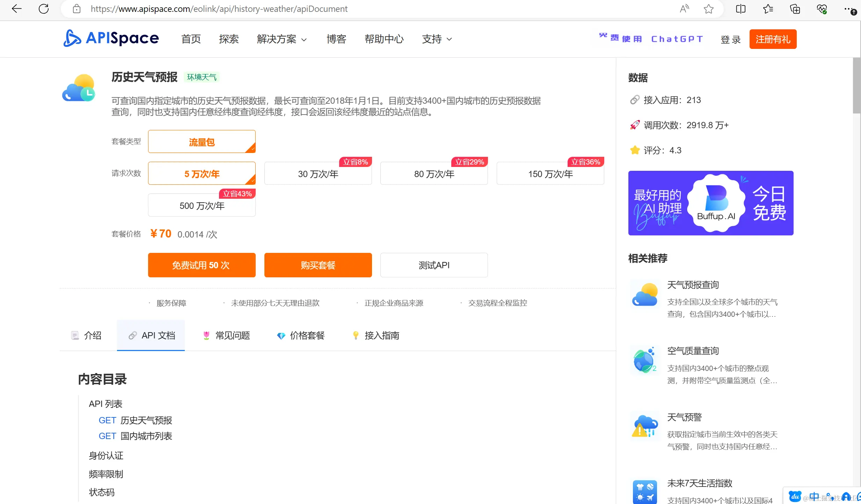Click browser refresh icon
Viewport: 861px width, 504px height.
44,9
